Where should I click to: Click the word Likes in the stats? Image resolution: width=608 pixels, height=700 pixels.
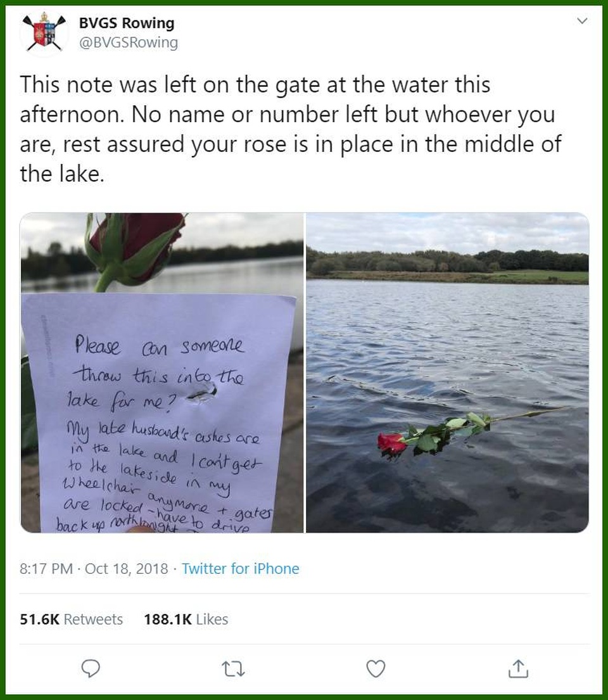212,619
